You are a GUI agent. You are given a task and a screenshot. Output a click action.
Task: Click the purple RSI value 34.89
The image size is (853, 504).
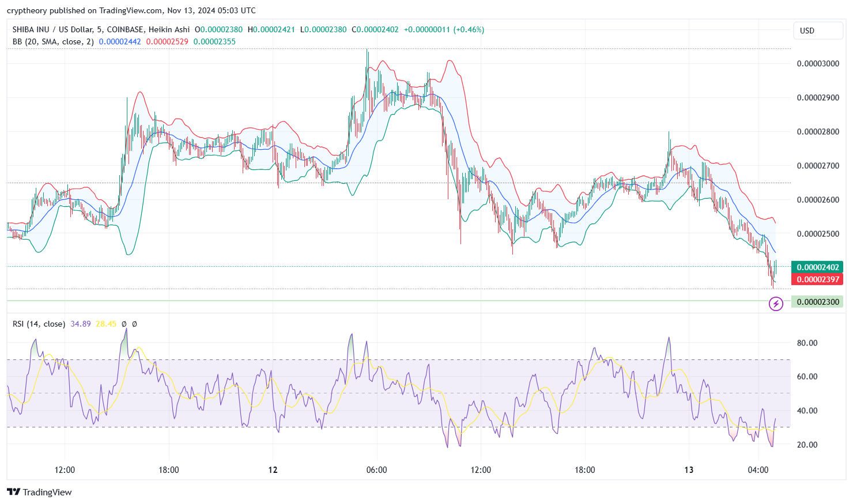(81, 324)
